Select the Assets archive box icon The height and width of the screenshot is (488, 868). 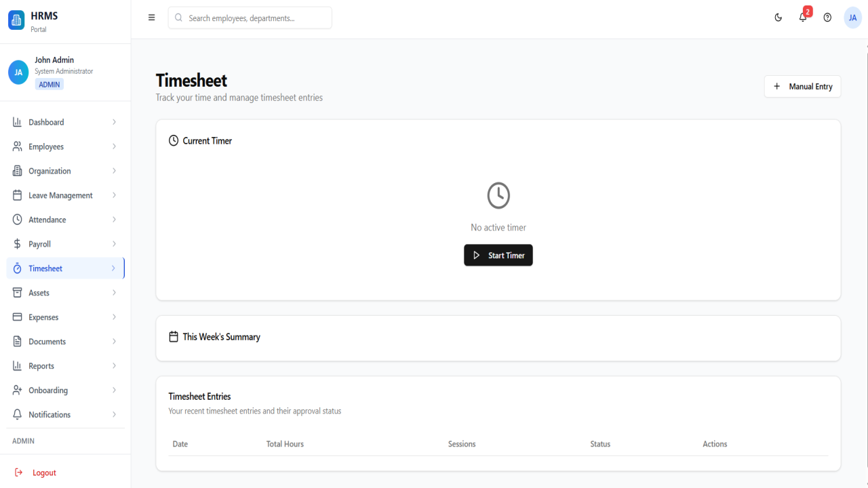click(18, 293)
